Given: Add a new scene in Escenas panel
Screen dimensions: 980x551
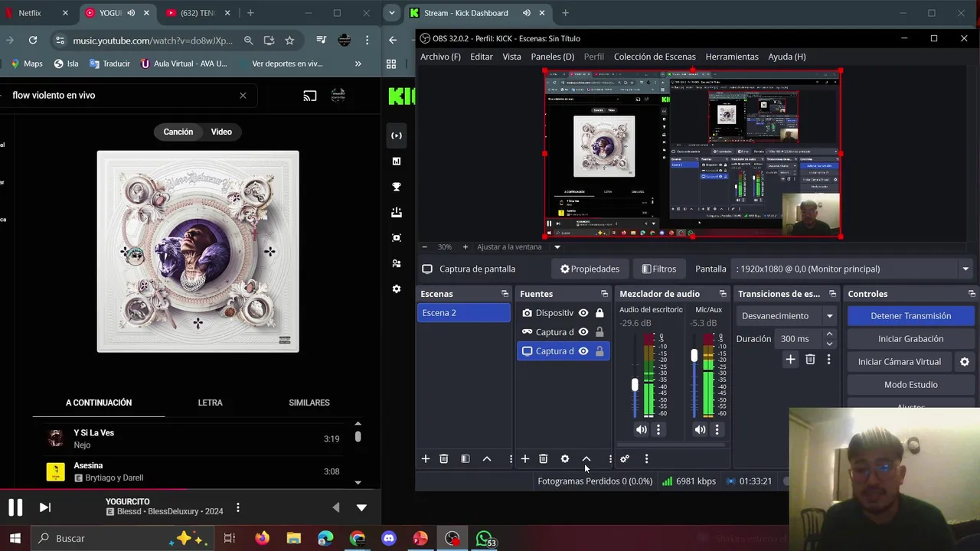Looking at the screenshot, I should tap(426, 458).
